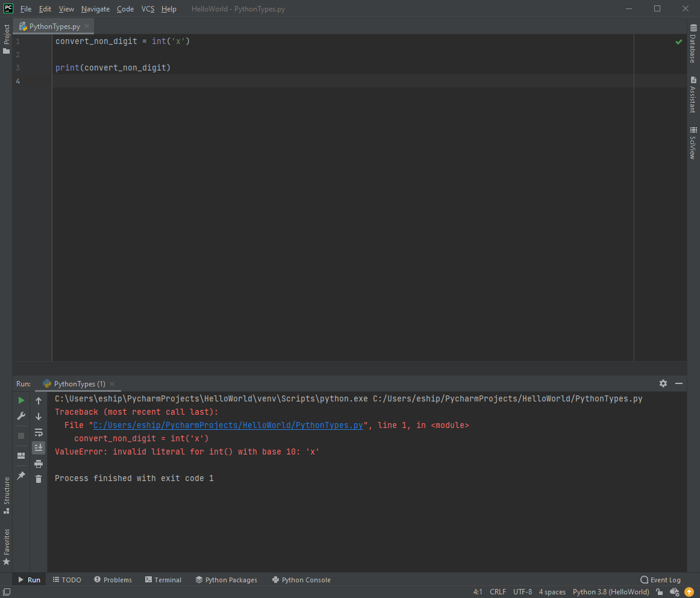Switch the Python 3.8 (HelloWorld) interpreter
700x598 pixels.
tap(610, 592)
